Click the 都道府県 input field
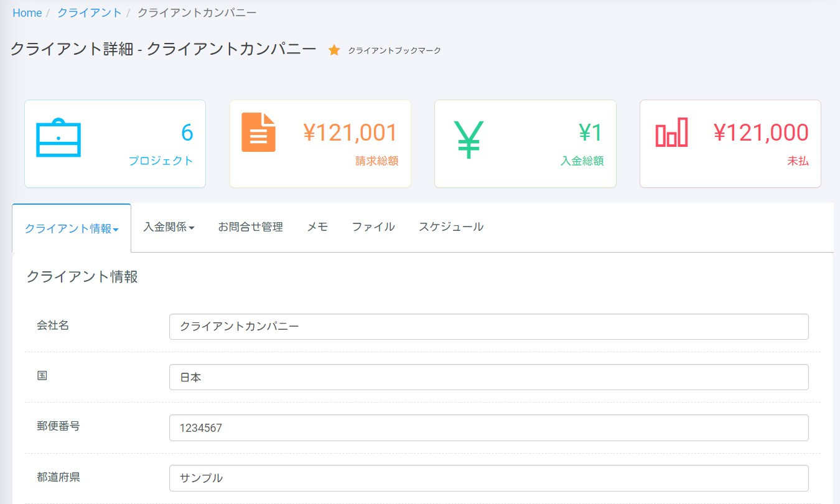The width and height of the screenshot is (840, 504). (x=489, y=478)
